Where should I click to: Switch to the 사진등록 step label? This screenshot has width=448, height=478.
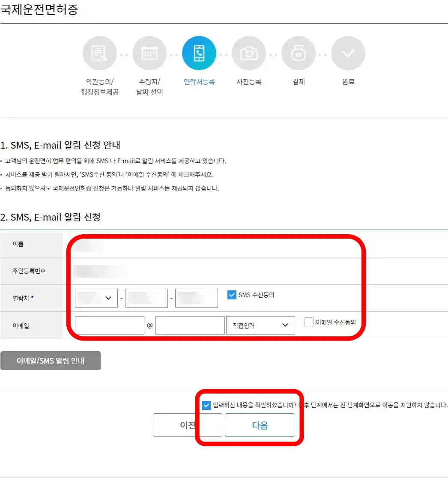click(249, 82)
